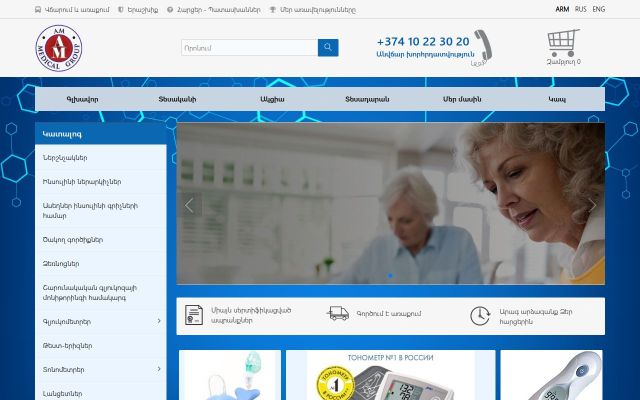The width and height of the screenshot is (640, 400).
Task: Click the telephone handset icon
Action: tap(483, 46)
